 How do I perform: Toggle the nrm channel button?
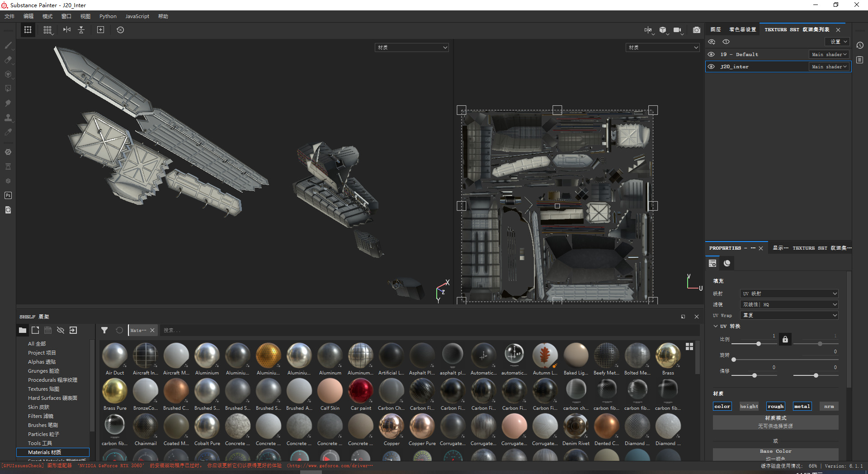coord(829,406)
